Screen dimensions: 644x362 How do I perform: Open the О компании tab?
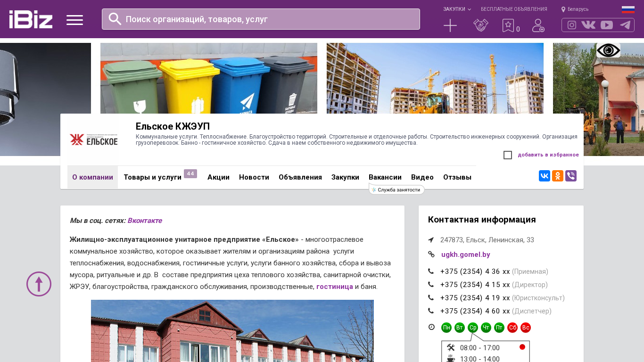tap(92, 177)
